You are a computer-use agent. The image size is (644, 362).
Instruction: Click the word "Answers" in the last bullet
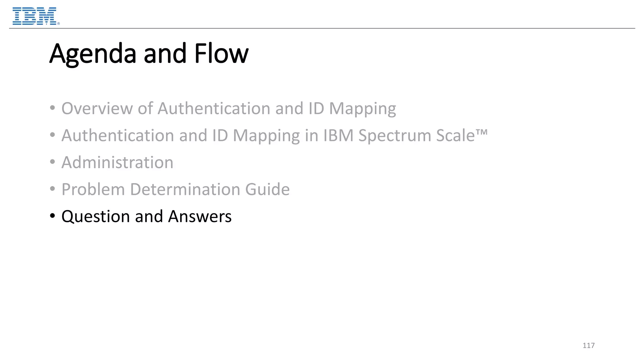tap(200, 217)
